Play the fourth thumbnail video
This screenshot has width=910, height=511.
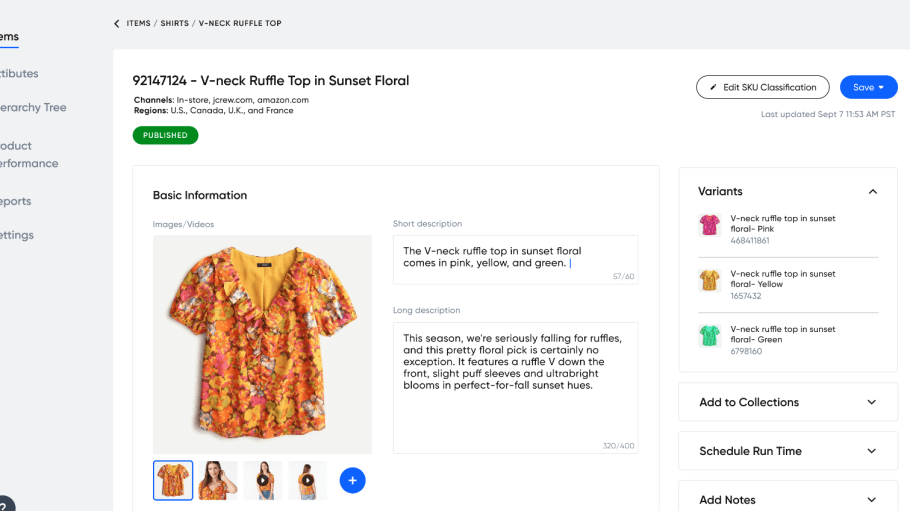(x=308, y=480)
